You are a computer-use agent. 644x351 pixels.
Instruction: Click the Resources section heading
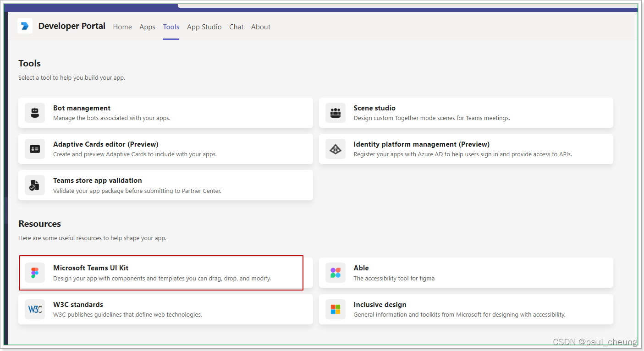[x=40, y=224]
